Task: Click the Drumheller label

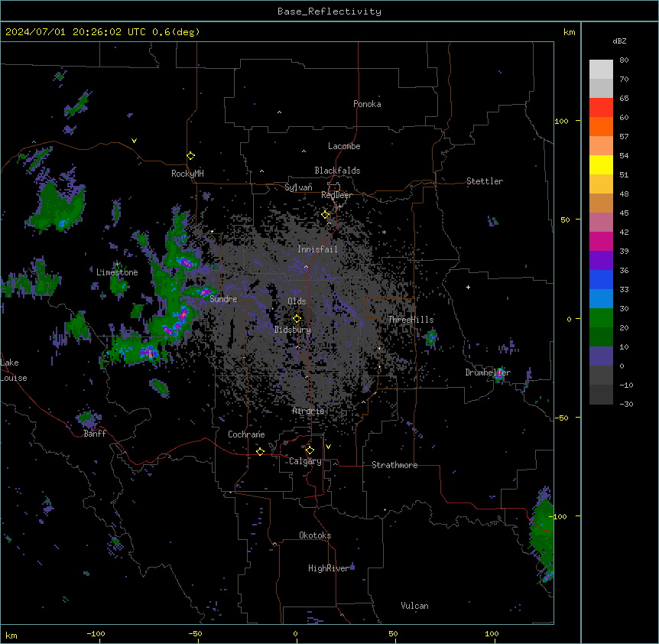Action: coord(488,372)
